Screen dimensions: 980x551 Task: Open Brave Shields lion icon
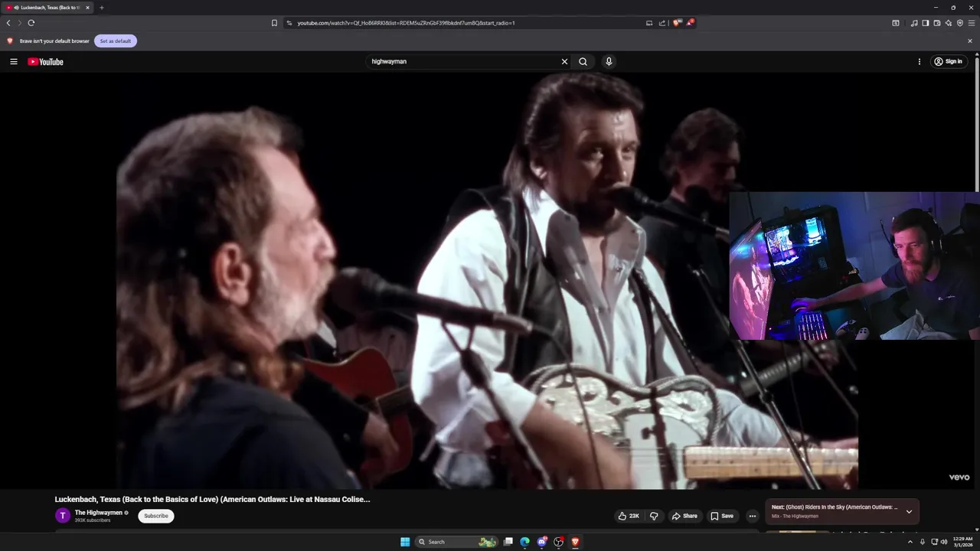coord(677,23)
